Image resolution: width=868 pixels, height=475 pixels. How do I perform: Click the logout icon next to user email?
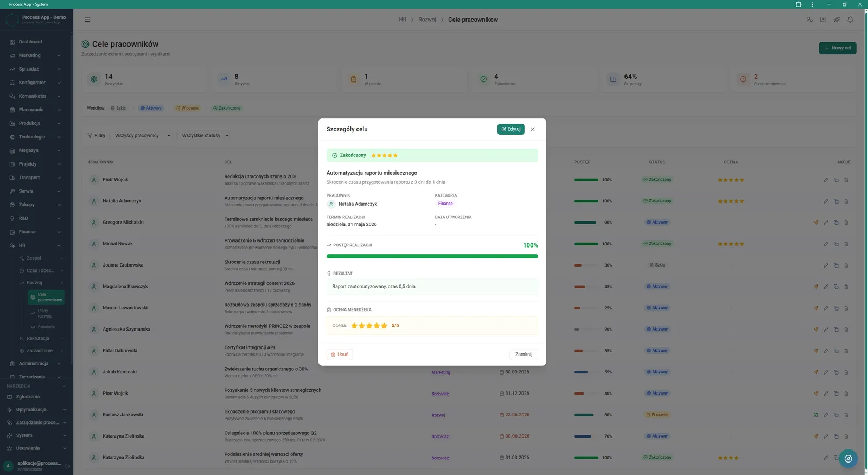tap(68, 466)
